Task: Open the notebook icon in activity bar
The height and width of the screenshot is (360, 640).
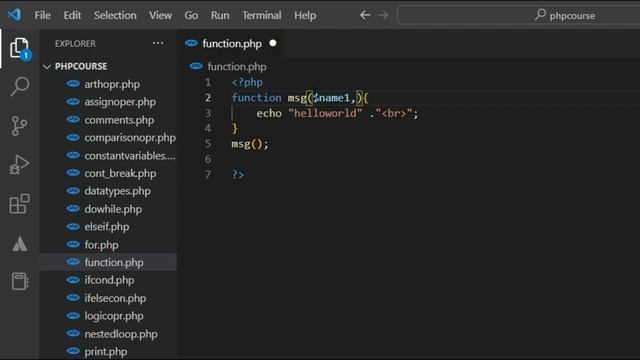Action: tap(19, 281)
